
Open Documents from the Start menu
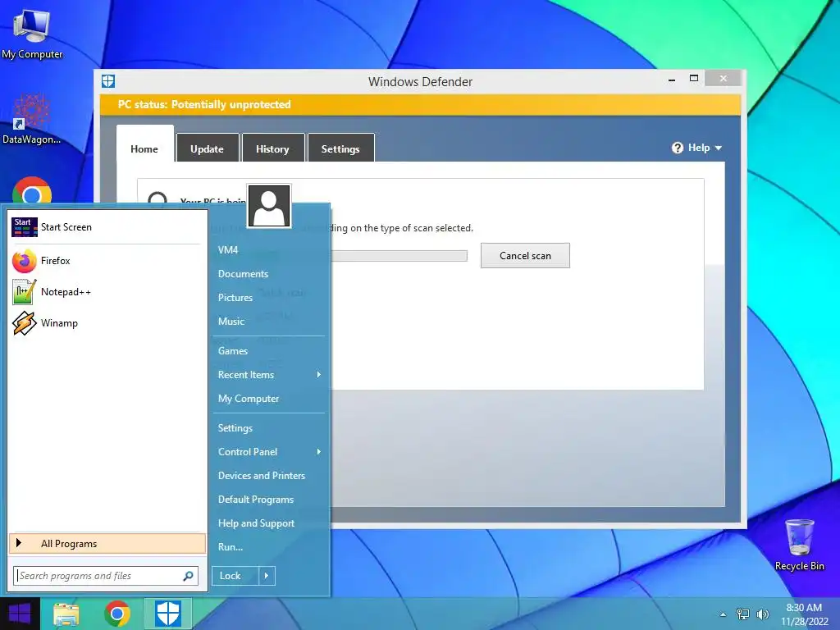(x=269, y=274)
